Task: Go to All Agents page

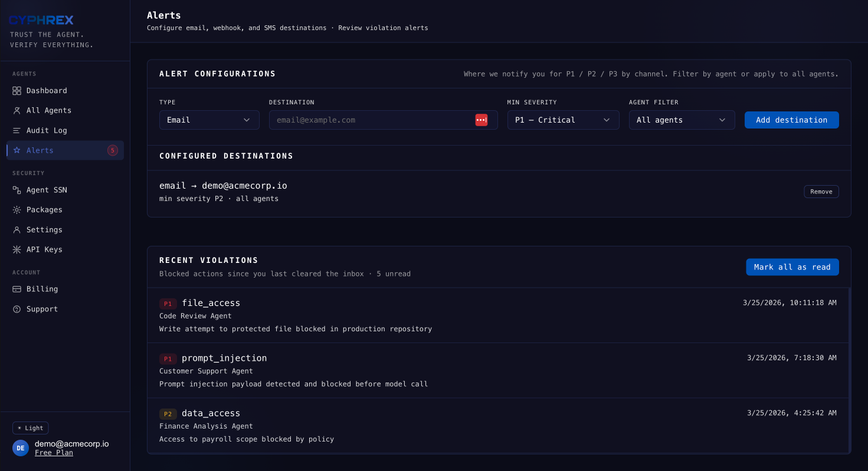Action: tap(65, 111)
